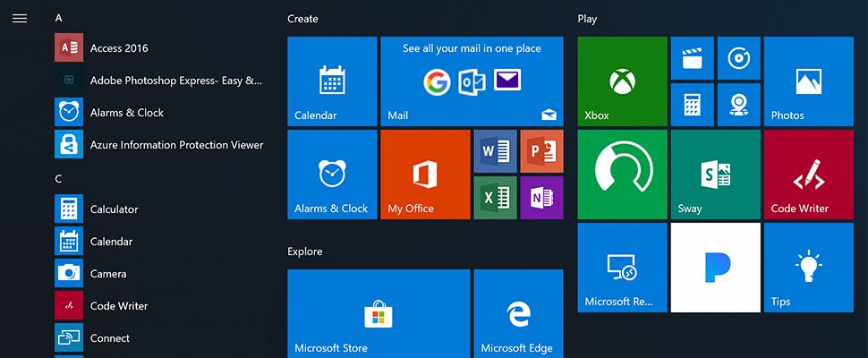Open the Xbox tile
868x358 pixels.
622,81
